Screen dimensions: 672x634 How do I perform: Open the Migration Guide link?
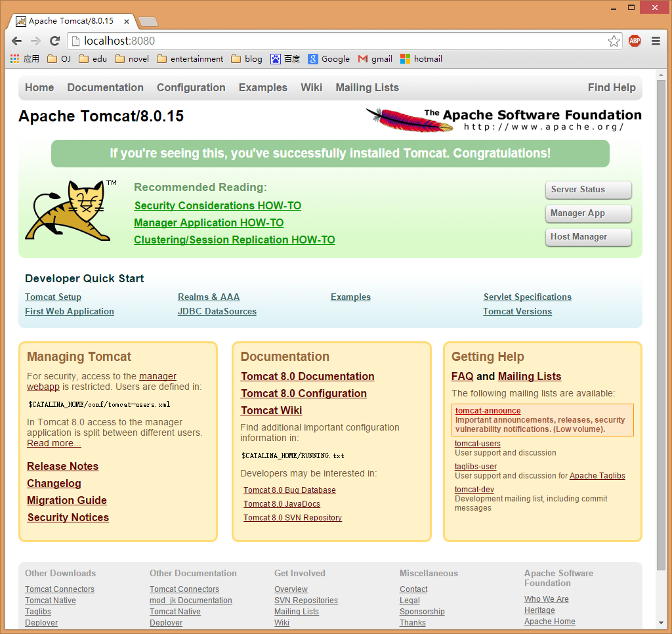[67, 500]
